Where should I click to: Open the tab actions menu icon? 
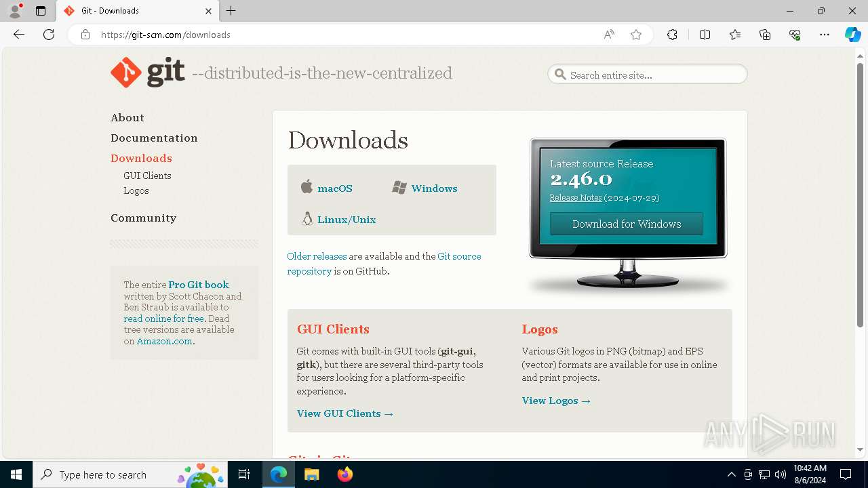click(41, 11)
